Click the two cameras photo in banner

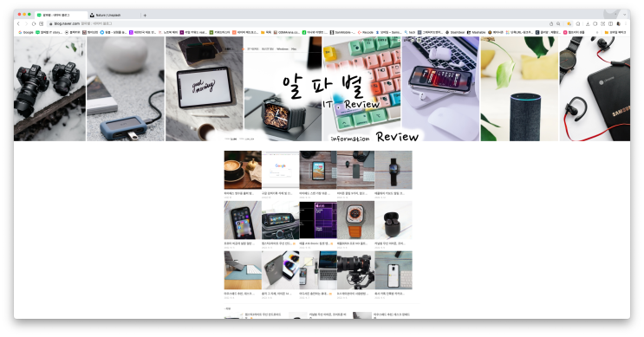pos(49,88)
